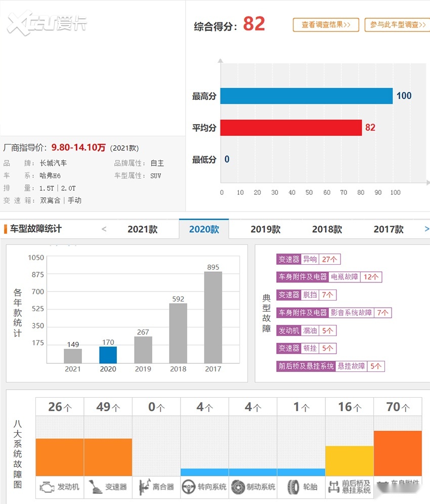Select the 2017款 model year tab
The height and width of the screenshot is (504, 430).
tap(388, 229)
